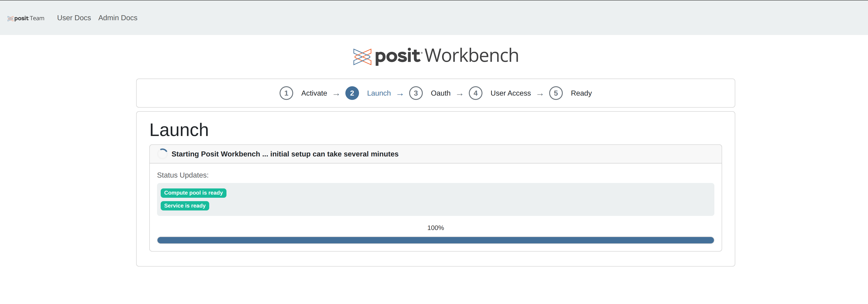This screenshot has height=304, width=868.
Task: Click the Launch page heading
Action: (x=179, y=130)
